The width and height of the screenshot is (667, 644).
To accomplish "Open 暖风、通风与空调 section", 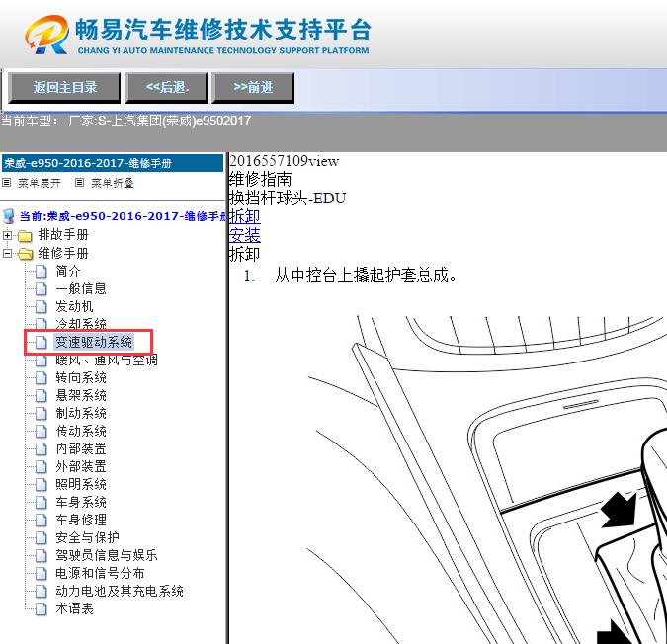I will pyautogui.click(x=107, y=361).
